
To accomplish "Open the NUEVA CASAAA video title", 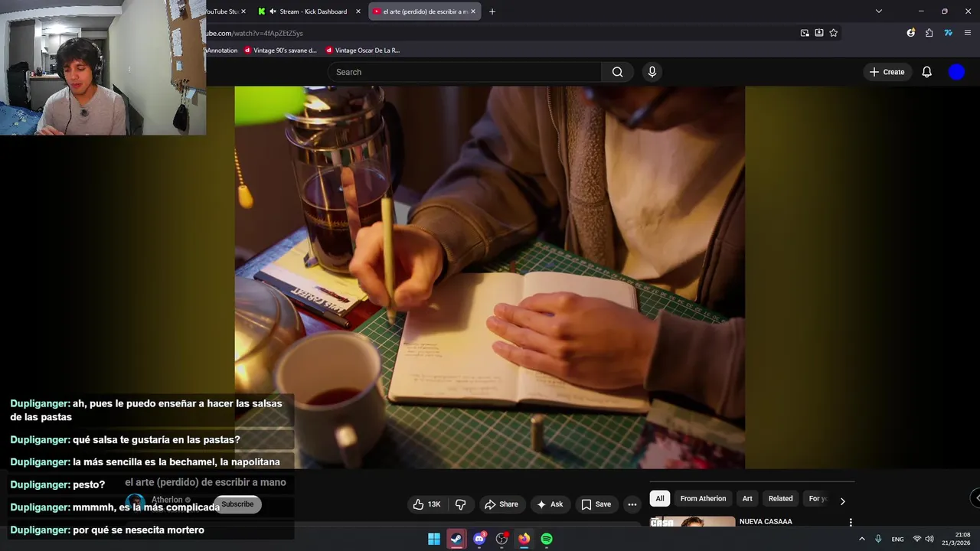I will pyautogui.click(x=766, y=522).
